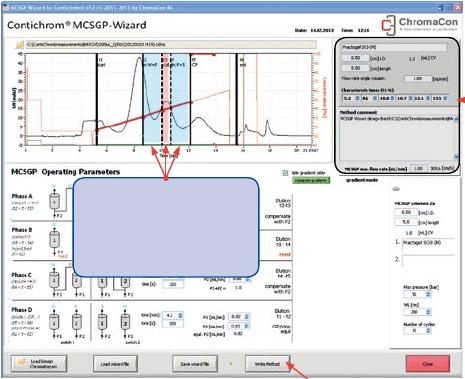Select Phase D switch 2 column 2 icon

125,322
